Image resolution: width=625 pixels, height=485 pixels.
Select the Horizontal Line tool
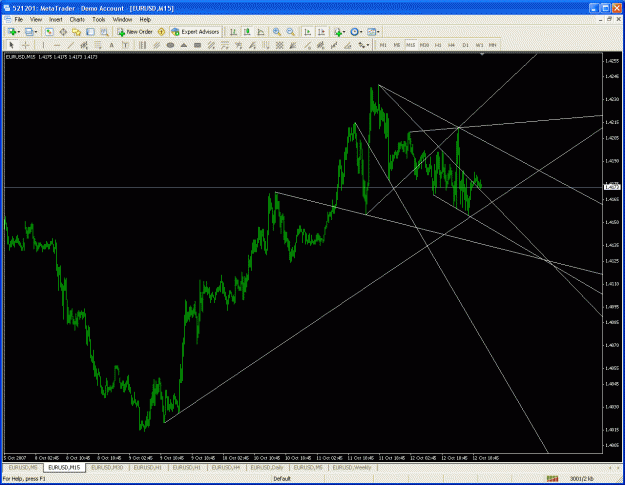57,45
